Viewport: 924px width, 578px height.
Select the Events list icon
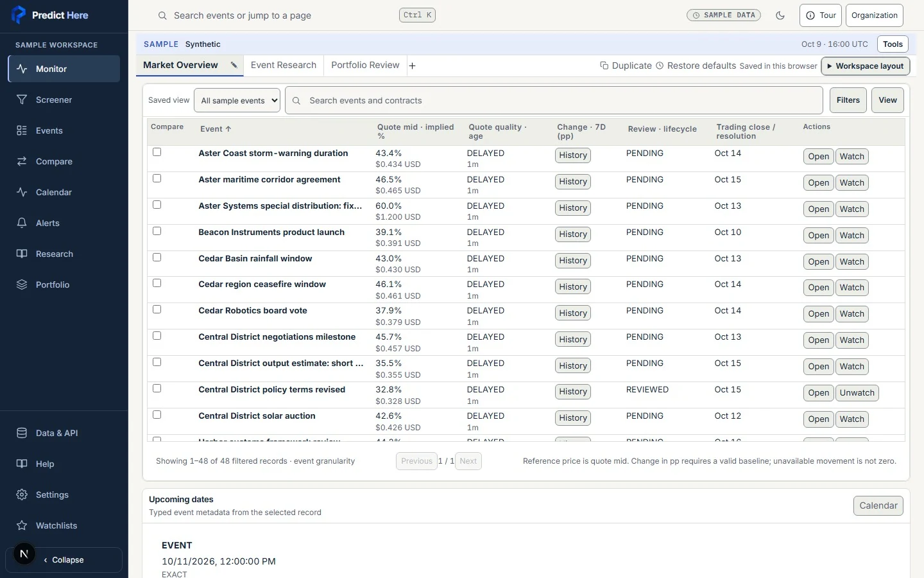coord(22,130)
